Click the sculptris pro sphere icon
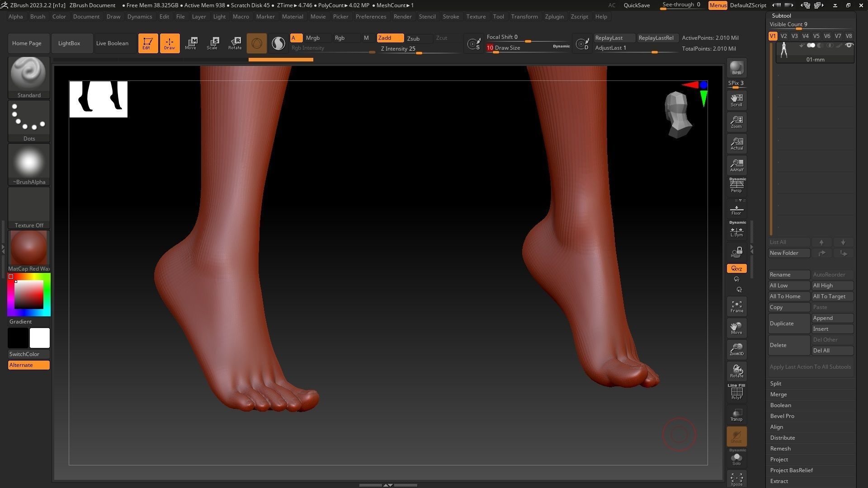 coord(257,43)
